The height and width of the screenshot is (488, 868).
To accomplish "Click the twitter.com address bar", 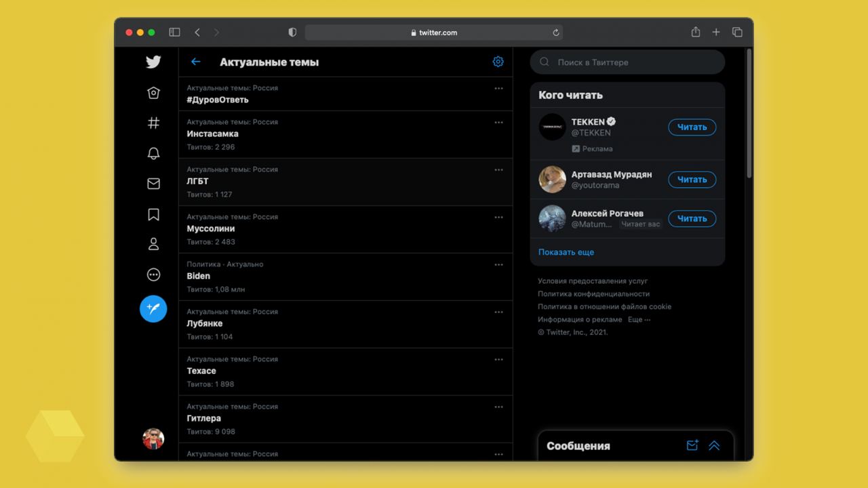I will click(x=434, y=32).
